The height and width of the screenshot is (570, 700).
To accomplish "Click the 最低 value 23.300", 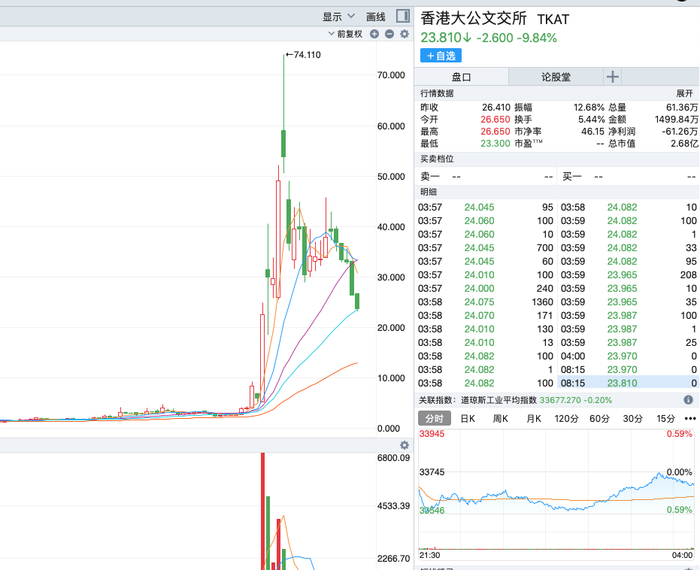I will 495,144.
